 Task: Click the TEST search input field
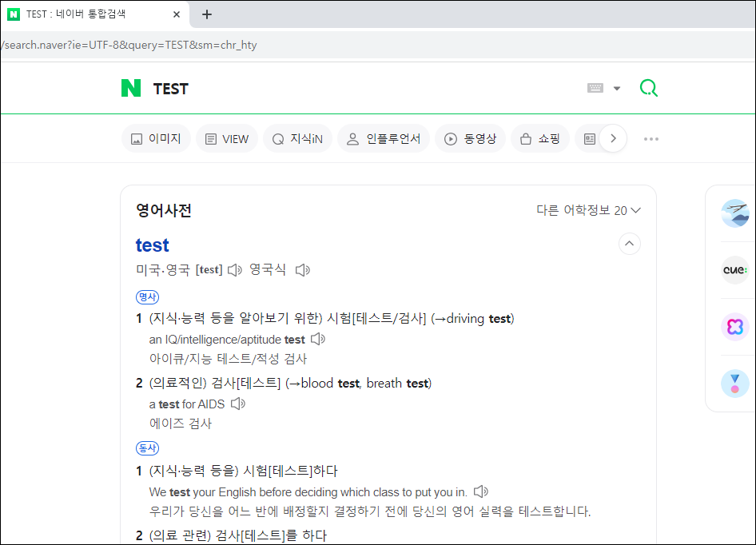360,89
